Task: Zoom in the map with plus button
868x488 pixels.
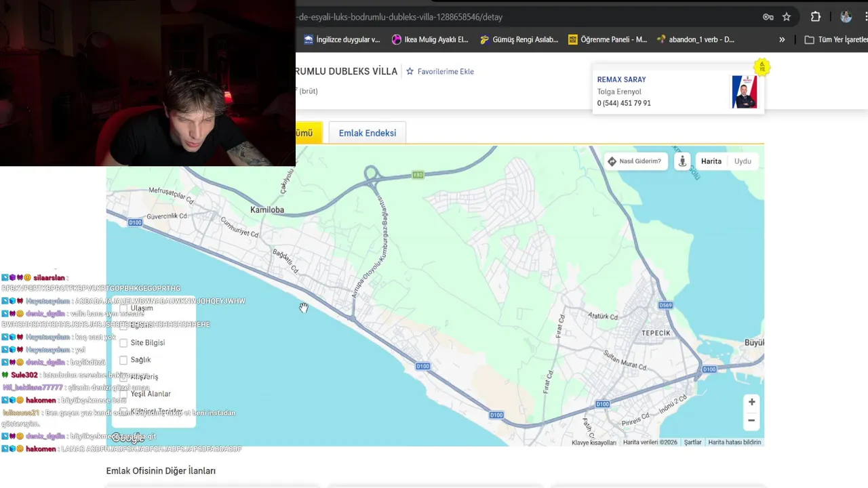Action: (751, 402)
